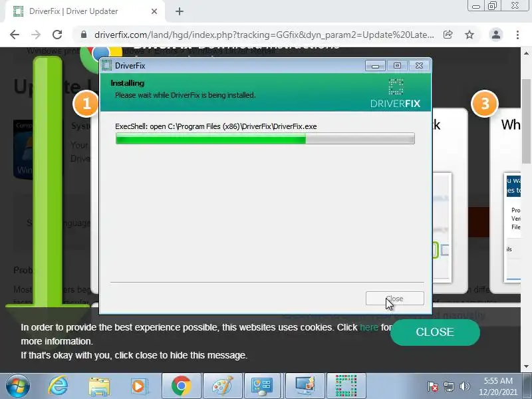Select the DriverFix | Driver Updater tab
The image size is (532, 399).
[x=85, y=11]
